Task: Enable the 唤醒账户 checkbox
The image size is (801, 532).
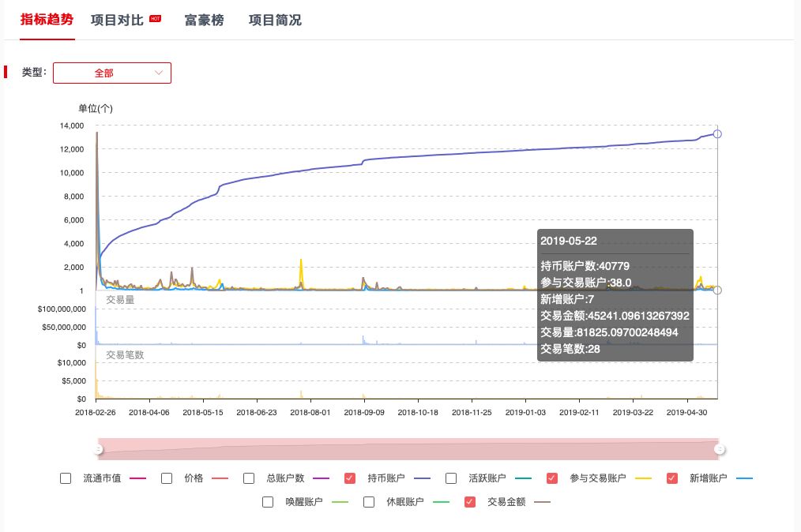Action: pyautogui.click(x=268, y=502)
